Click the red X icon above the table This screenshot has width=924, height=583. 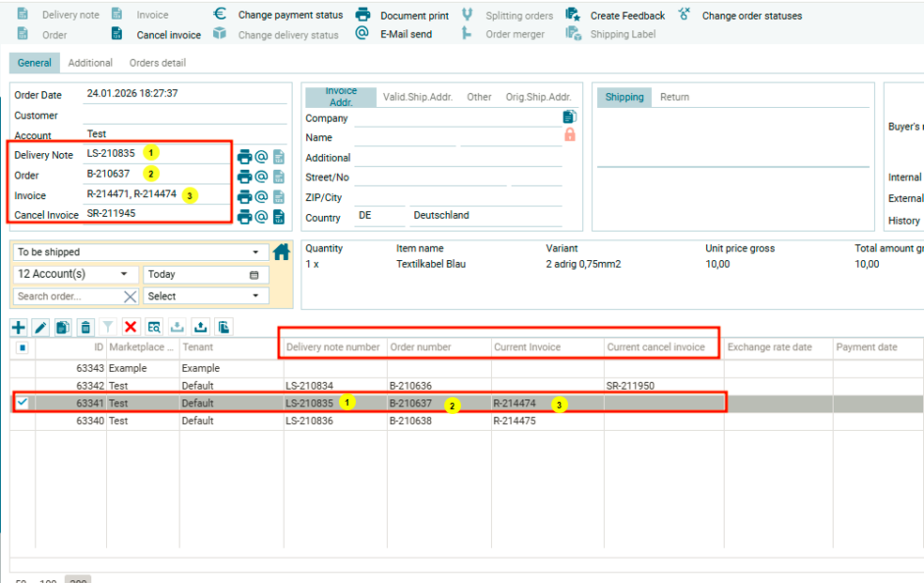pos(131,327)
